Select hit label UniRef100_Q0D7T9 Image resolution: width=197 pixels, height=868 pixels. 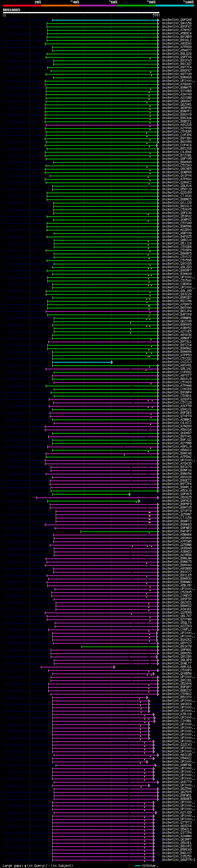pos(177,782)
